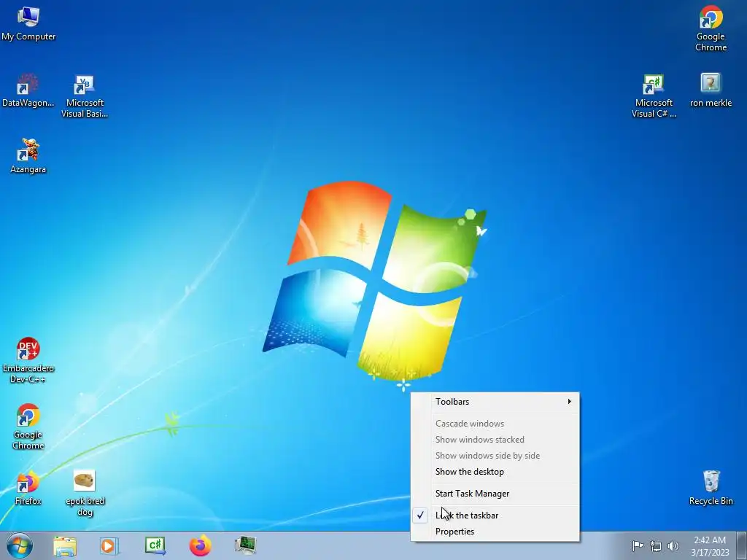Select the Firefox desktop shortcut

click(28, 488)
